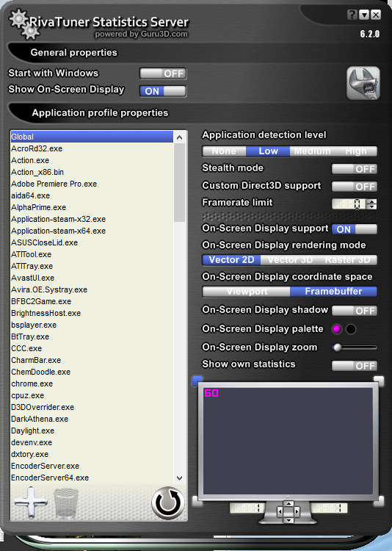Delete profile using the trash bin icon
Viewport: 392px width, 551px height.
(x=65, y=503)
